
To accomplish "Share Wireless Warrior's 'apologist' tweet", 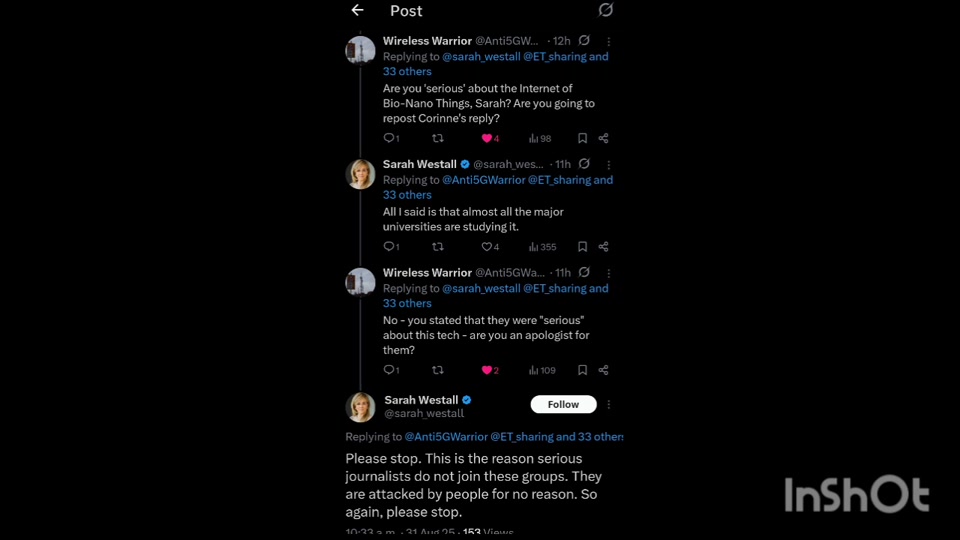I will 603,370.
